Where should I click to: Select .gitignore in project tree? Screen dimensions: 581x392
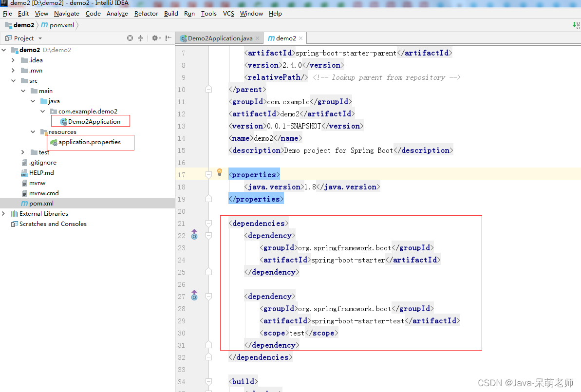point(42,162)
